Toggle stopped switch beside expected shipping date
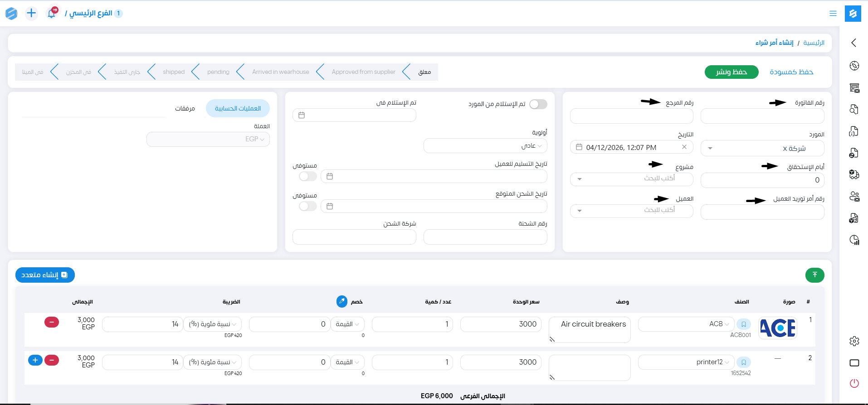 coord(308,206)
